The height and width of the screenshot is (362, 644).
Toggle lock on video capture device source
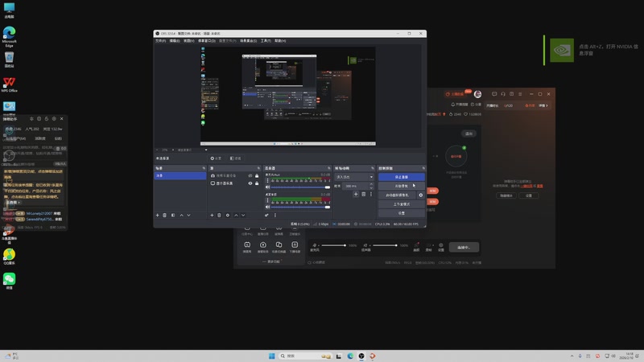257,175
